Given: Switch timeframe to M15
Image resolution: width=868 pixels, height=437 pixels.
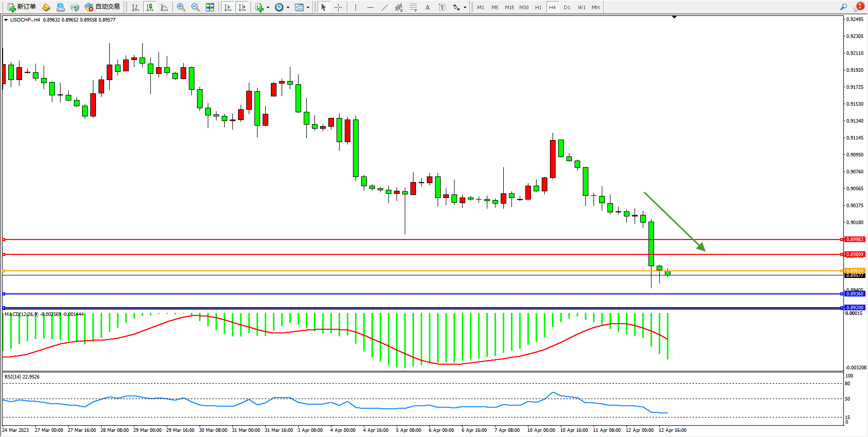Looking at the screenshot, I should 509,7.
